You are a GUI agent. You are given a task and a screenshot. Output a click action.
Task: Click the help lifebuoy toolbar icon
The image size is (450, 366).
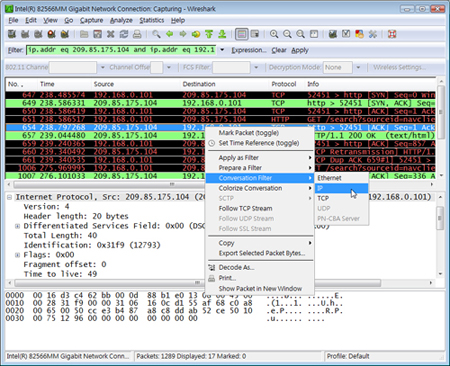[x=392, y=34]
